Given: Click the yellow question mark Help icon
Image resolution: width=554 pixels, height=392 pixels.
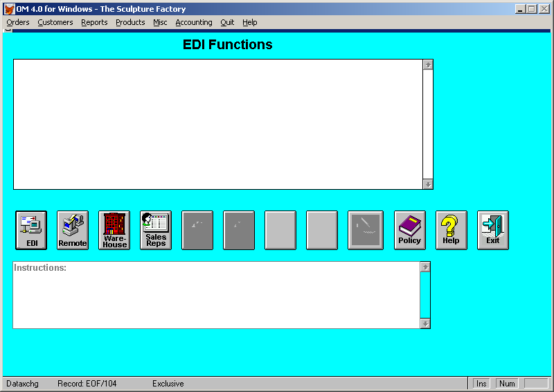Looking at the screenshot, I should [452, 231].
